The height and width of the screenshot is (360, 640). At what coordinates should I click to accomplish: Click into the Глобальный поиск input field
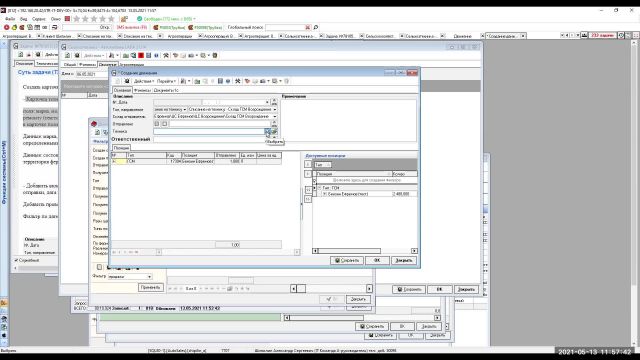285,27
